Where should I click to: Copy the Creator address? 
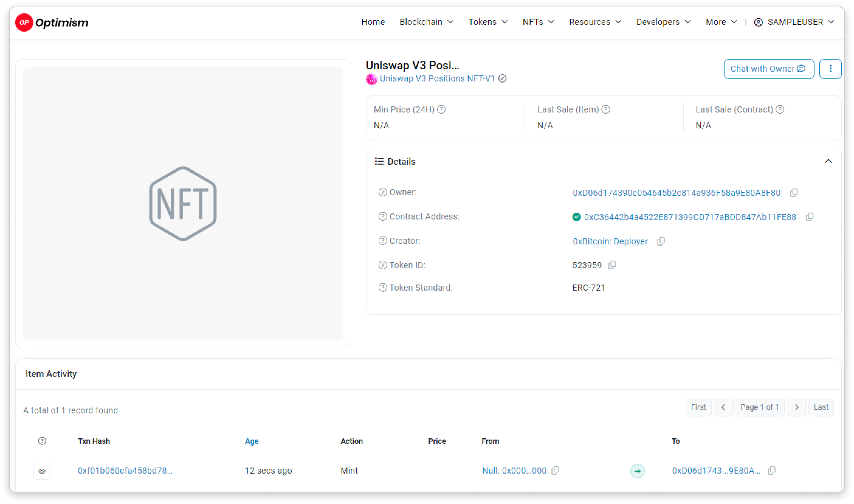(x=661, y=241)
